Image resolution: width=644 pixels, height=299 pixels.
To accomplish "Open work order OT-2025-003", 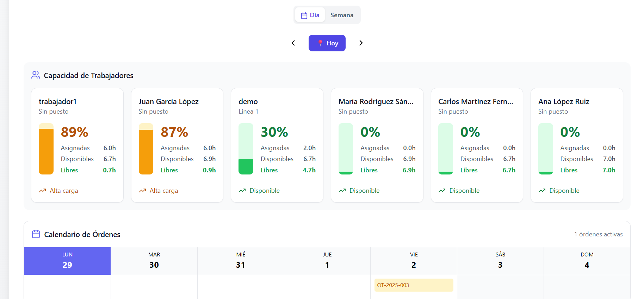I will tap(414, 285).
